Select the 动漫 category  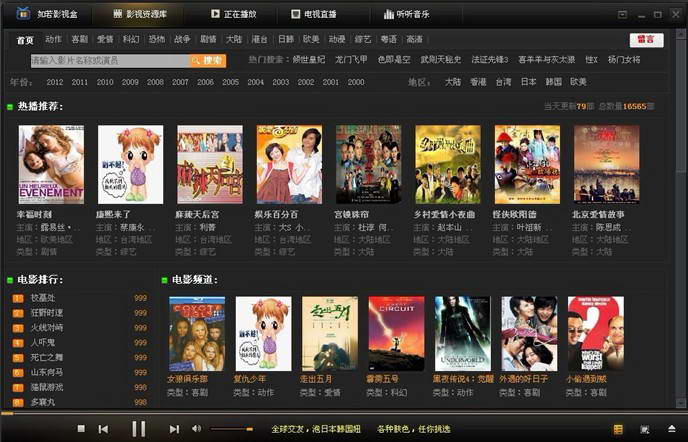tap(337, 39)
